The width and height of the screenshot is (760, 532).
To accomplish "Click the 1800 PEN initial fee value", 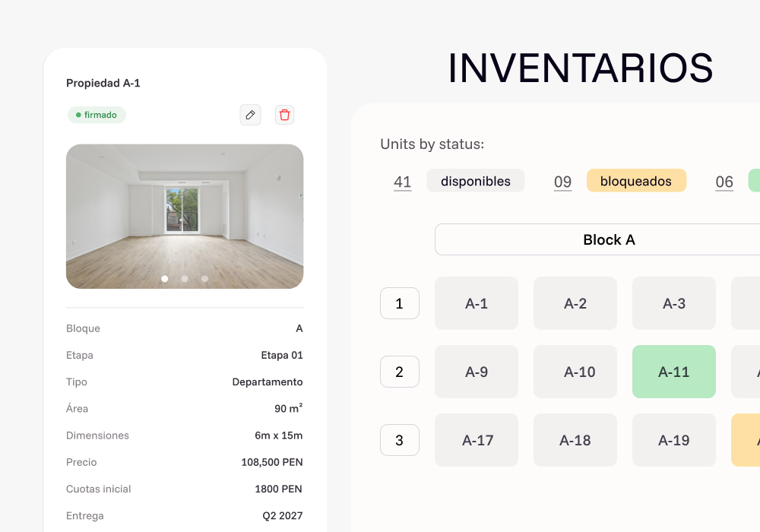I will tap(279, 489).
